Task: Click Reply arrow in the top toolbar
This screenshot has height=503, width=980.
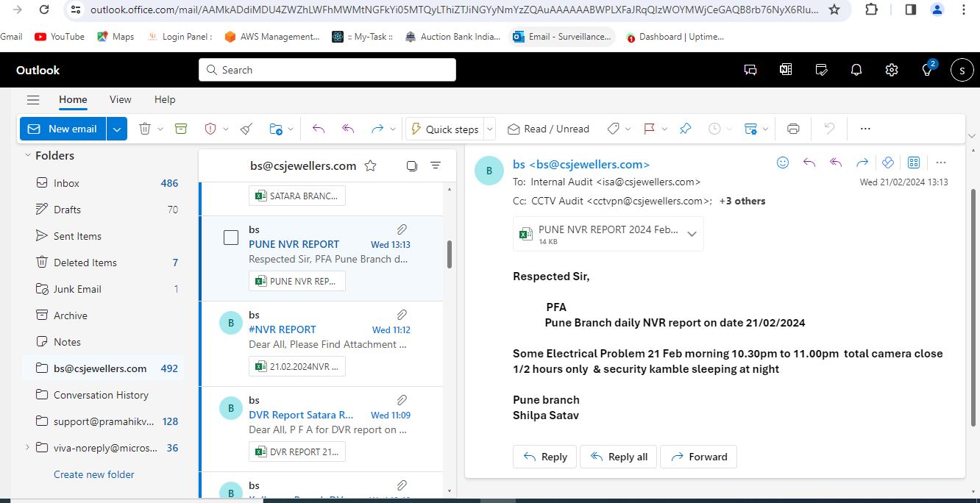Action: (319, 129)
